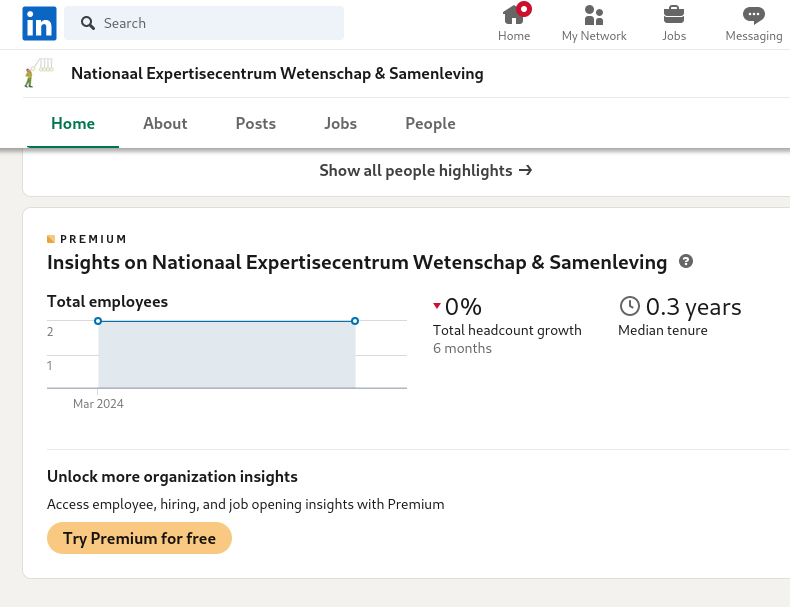Open the Messaging speech bubble icon
Image resolution: width=790 pixels, height=607 pixels.
tap(754, 23)
